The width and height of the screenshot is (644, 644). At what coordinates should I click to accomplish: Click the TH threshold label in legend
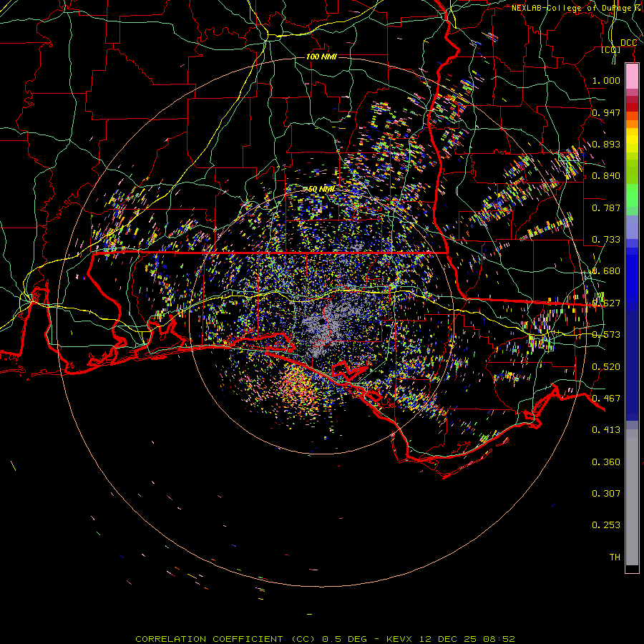pos(615,557)
